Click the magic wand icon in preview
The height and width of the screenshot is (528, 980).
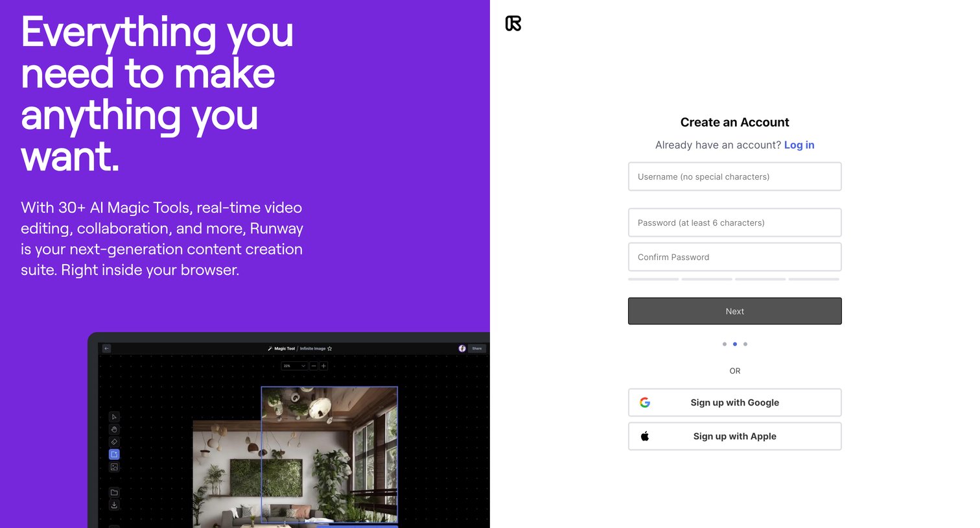coord(270,348)
